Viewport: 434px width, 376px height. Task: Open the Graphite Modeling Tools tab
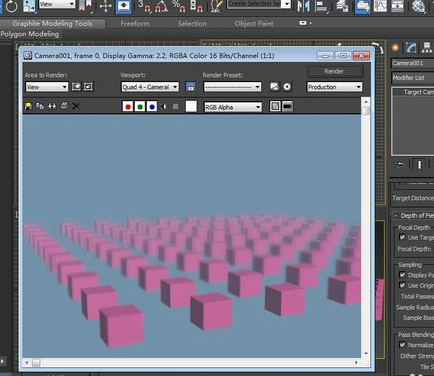click(x=52, y=24)
